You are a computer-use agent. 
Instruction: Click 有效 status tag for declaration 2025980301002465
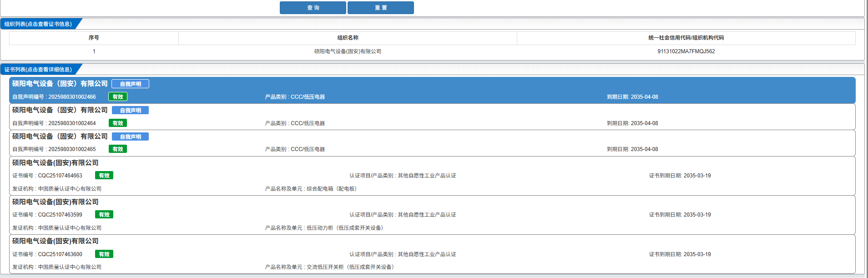[118, 149]
